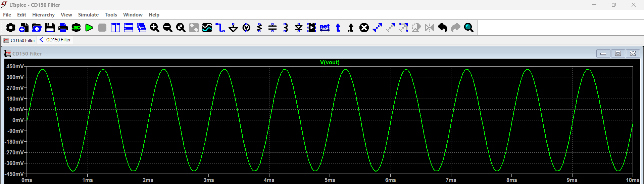Run the simulation
The image size is (644, 184).
(89, 28)
